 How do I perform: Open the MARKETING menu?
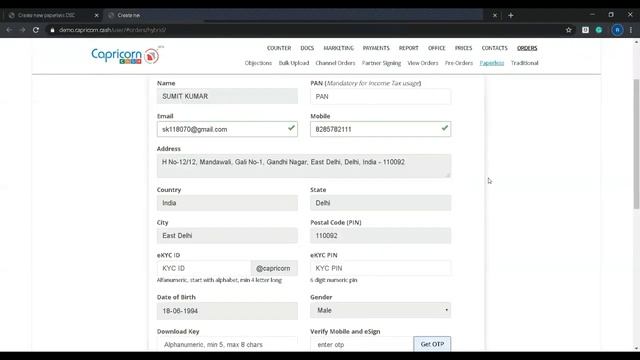pyautogui.click(x=338, y=48)
